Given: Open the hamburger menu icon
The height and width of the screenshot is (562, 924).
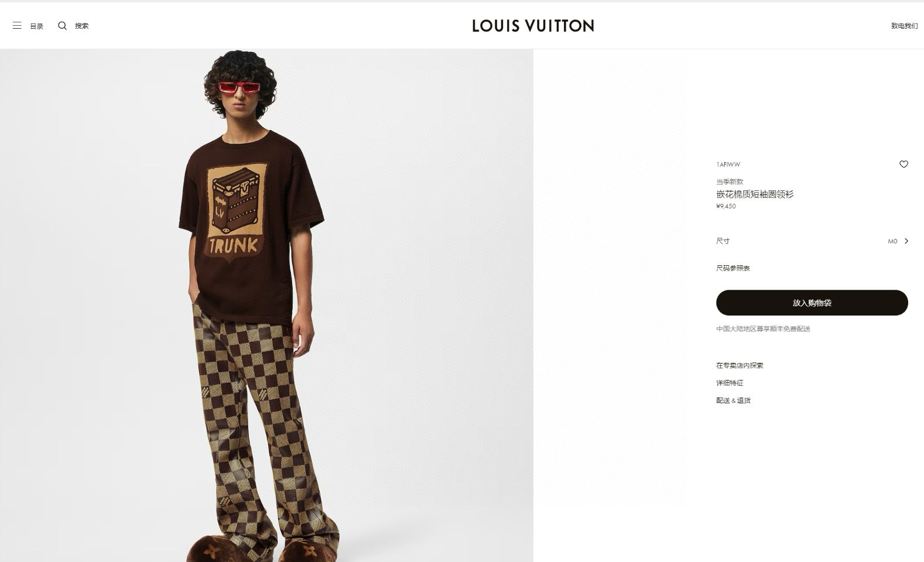Looking at the screenshot, I should (17, 26).
